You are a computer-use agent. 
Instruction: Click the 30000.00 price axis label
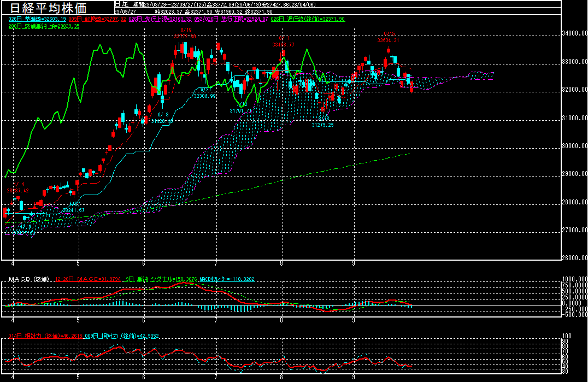point(574,146)
